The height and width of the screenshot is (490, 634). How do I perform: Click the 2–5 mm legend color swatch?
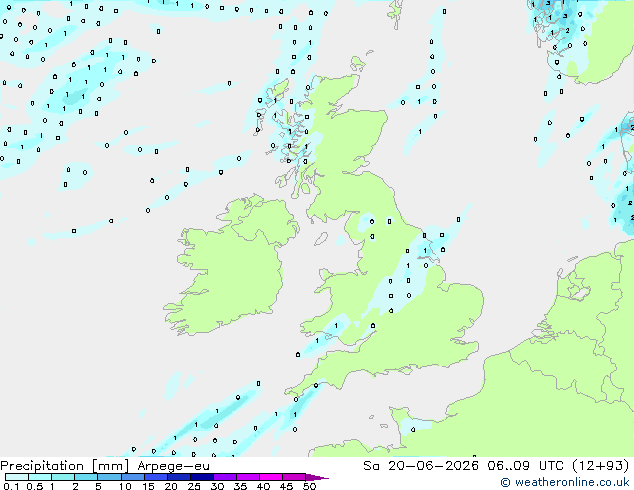click(x=86, y=477)
